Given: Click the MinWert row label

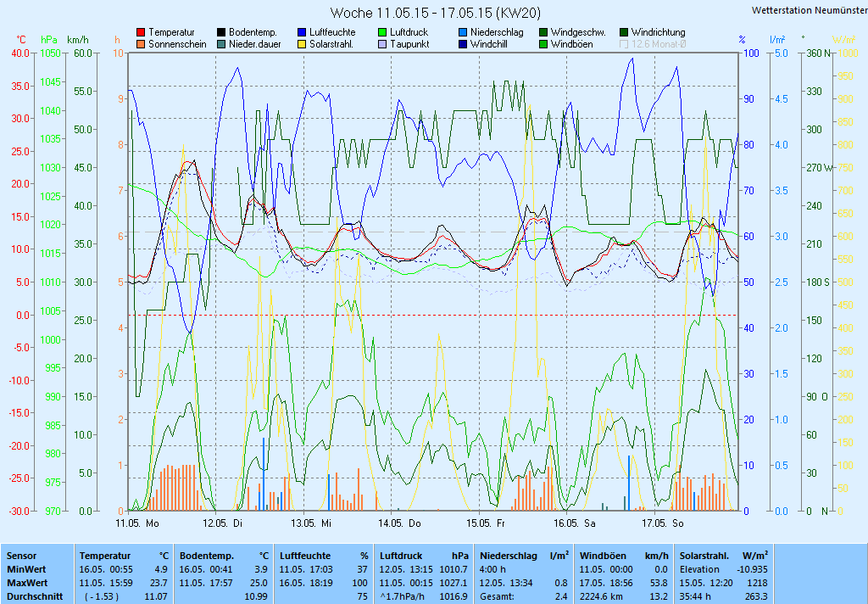Looking at the screenshot, I should [26, 570].
